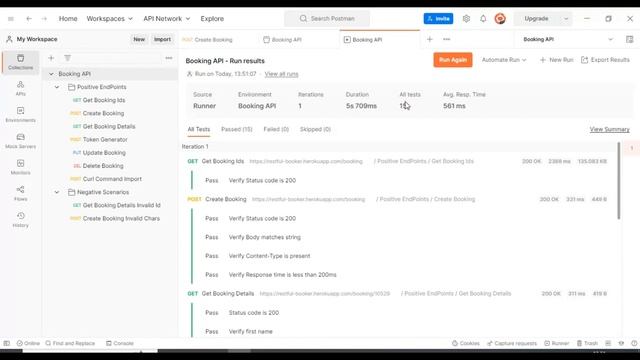The height and width of the screenshot is (360, 640).
Task: Go forward with the right arrow
Action: 44,19
